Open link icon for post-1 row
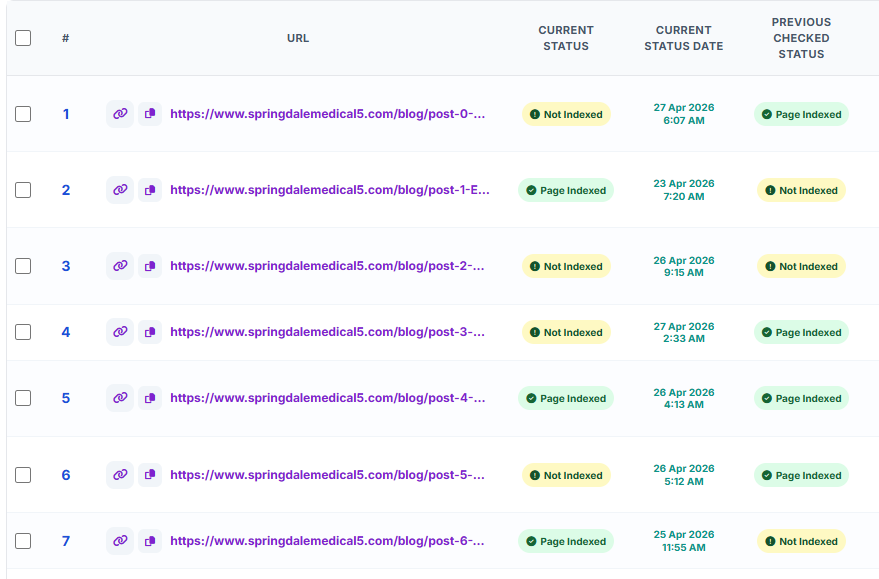This screenshot has width=879, height=579. pos(120,190)
